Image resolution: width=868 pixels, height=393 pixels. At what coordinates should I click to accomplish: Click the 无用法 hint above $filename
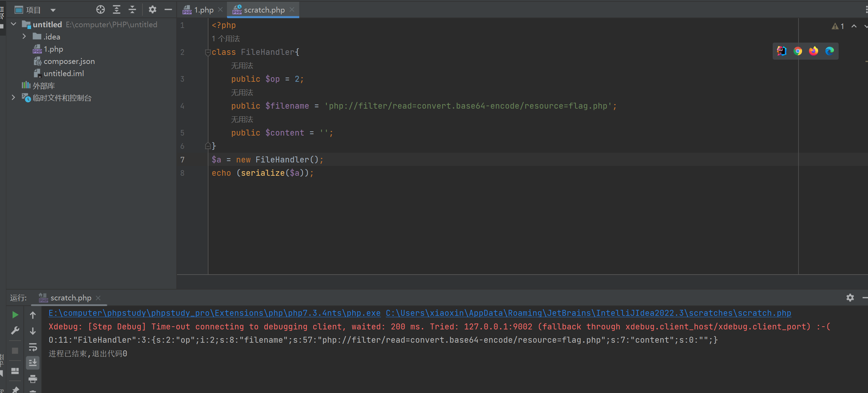pyautogui.click(x=242, y=93)
